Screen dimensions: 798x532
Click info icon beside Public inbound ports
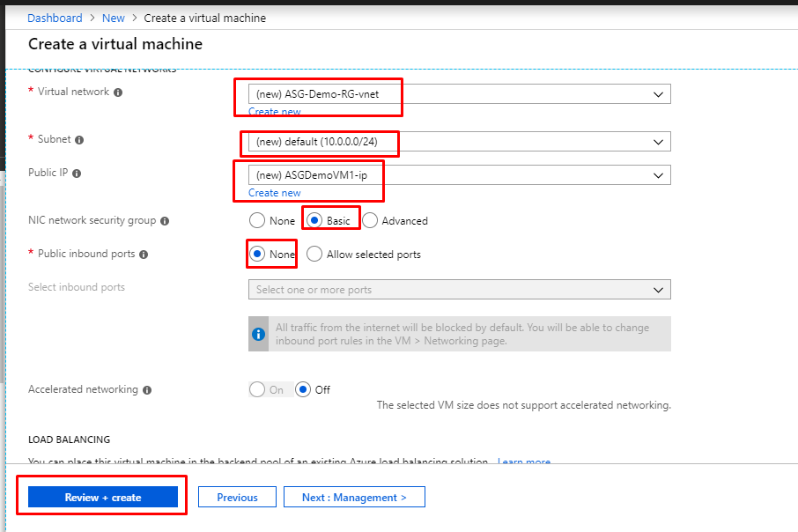click(144, 255)
